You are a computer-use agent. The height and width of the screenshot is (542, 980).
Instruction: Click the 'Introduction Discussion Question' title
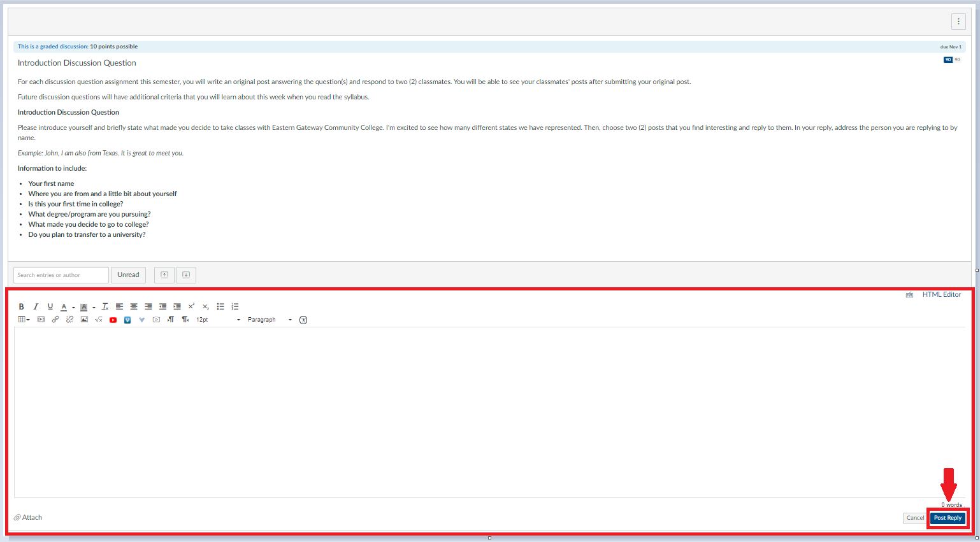[x=77, y=62]
